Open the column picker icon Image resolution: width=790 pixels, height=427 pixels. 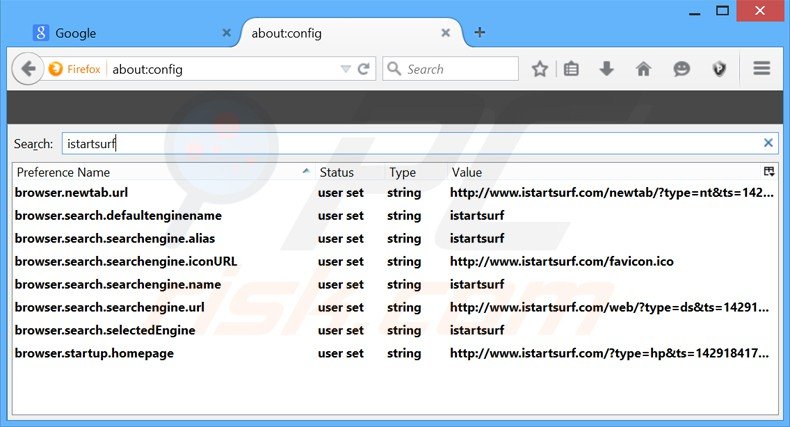click(769, 172)
